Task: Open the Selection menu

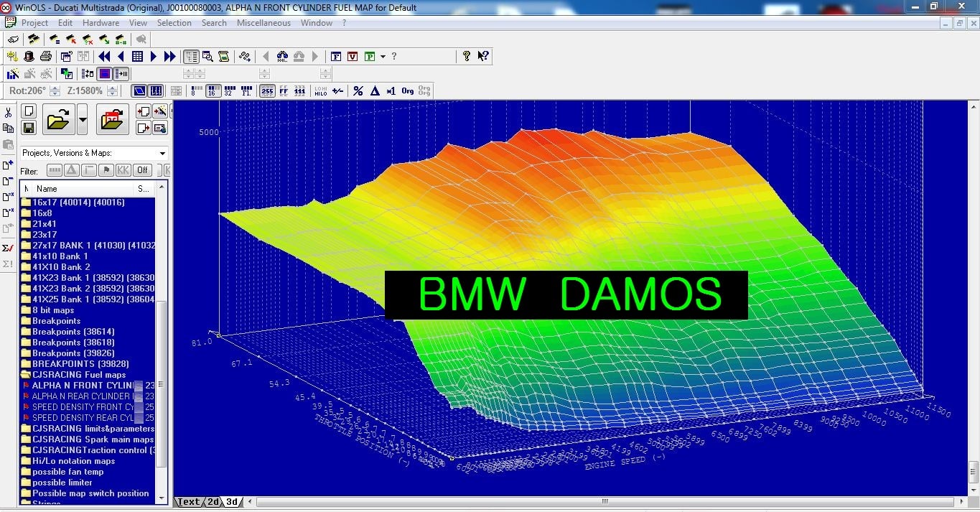Action: [174, 23]
